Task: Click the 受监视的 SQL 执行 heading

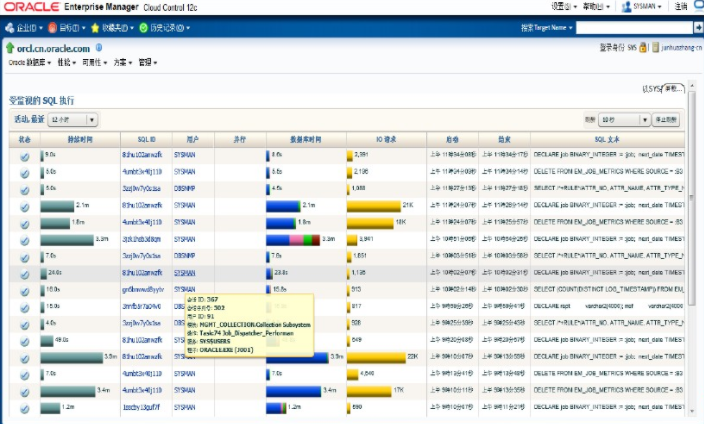Action: point(42,101)
